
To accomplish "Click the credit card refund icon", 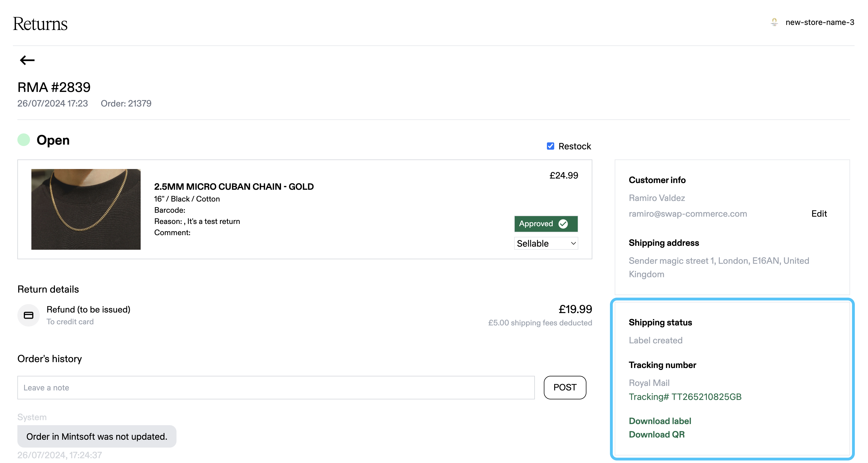I will coord(28,315).
